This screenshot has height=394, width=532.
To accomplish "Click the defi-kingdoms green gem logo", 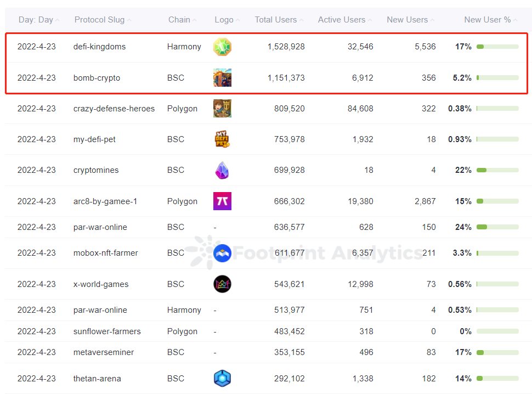I will (222, 47).
